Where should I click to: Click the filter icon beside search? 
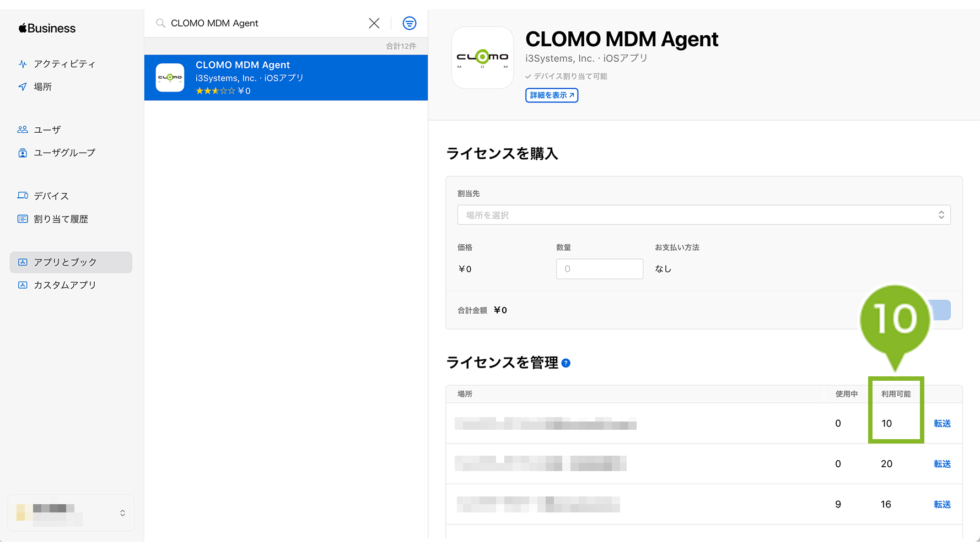coord(410,23)
